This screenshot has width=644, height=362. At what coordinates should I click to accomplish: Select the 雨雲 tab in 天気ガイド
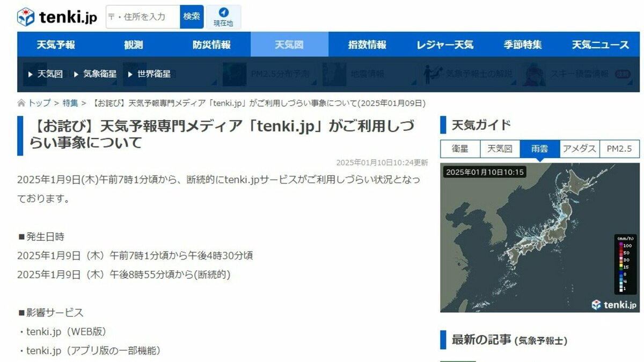[539, 149]
